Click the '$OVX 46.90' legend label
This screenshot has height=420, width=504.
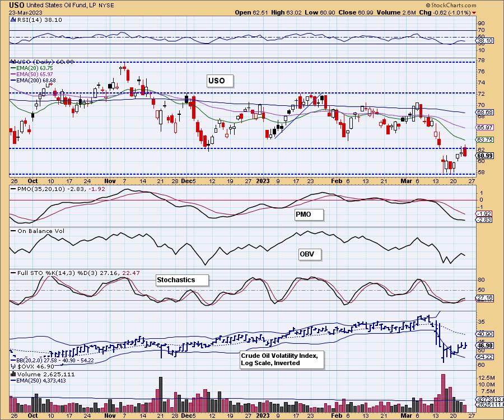pyautogui.click(x=36, y=366)
